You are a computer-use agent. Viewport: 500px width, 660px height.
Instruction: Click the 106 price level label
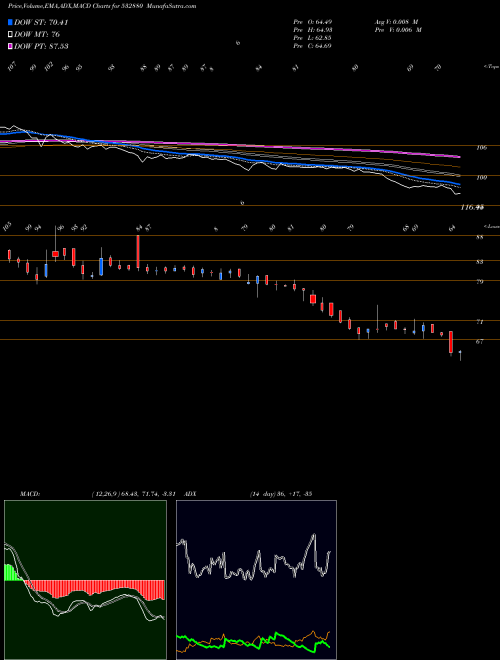[x=482, y=148]
